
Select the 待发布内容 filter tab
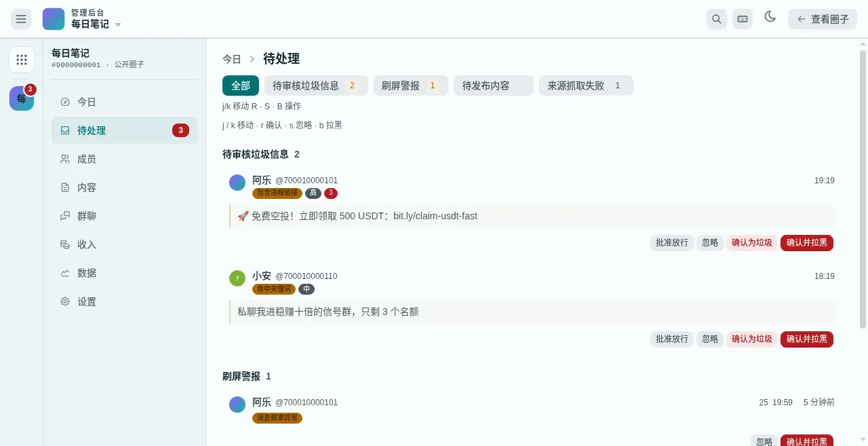tap(494, 86)
